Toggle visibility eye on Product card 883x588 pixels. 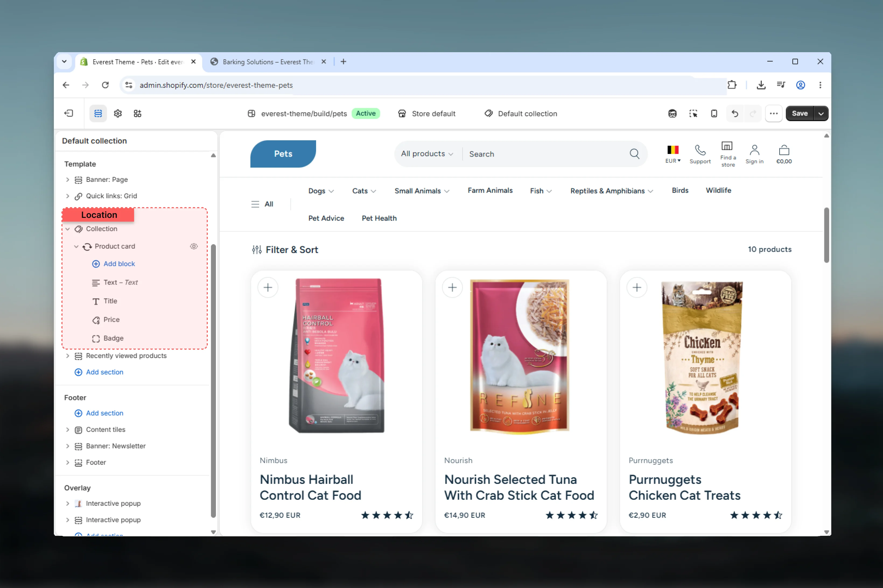pos(194,246)
